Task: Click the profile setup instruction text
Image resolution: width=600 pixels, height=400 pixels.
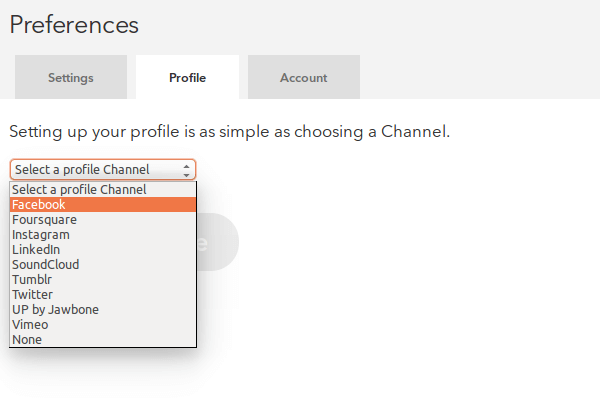Action: [x=230, y=131]
